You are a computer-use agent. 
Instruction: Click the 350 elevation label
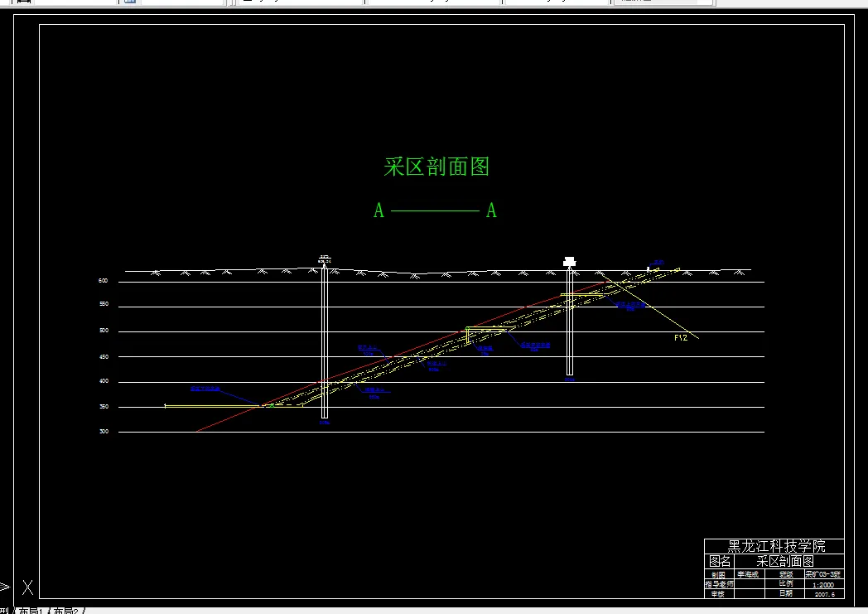(x=104, y=406)
